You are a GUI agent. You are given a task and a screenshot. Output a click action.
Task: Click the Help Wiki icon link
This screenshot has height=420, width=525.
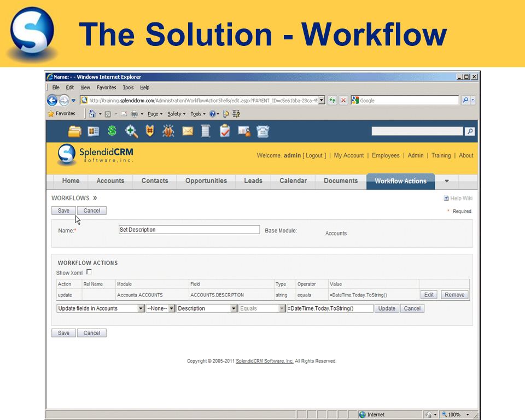(x=446, y=199)
